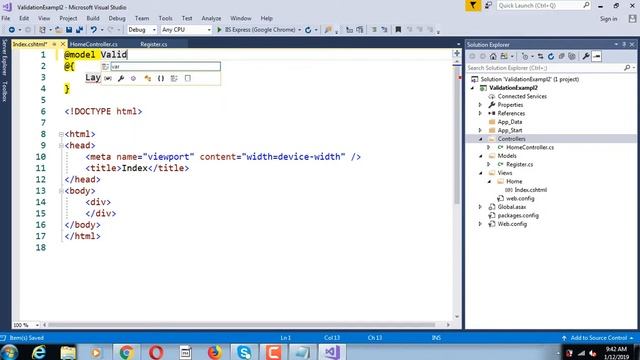Open Skype from the taskbar
The width and height of the screenshot is (640, 360).
244,352
